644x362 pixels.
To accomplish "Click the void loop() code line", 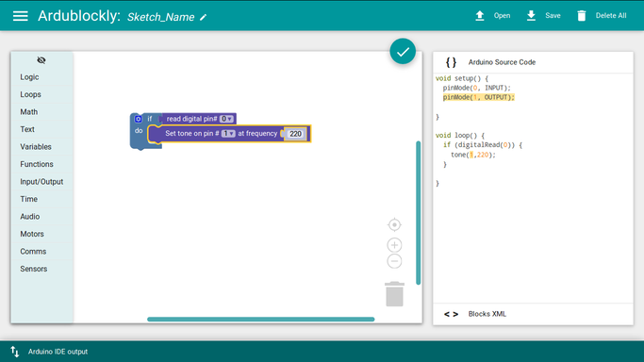I will tap(460, 135).
